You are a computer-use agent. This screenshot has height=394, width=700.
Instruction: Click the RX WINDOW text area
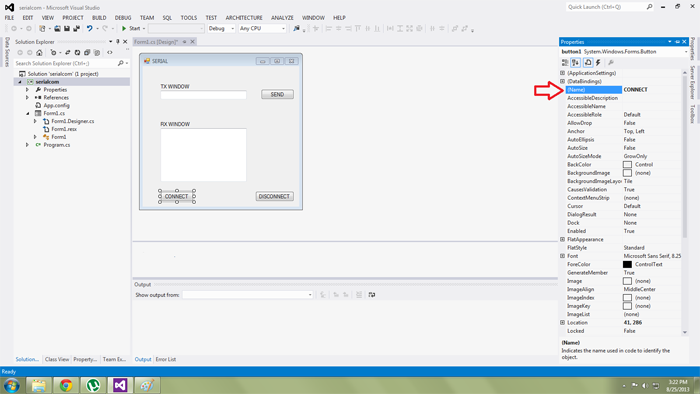[203, 154]
